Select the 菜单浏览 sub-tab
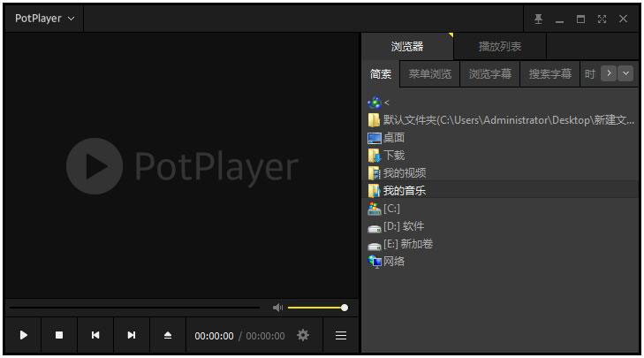The height and width of the screenshot is (358, 644). coord(429,74)
